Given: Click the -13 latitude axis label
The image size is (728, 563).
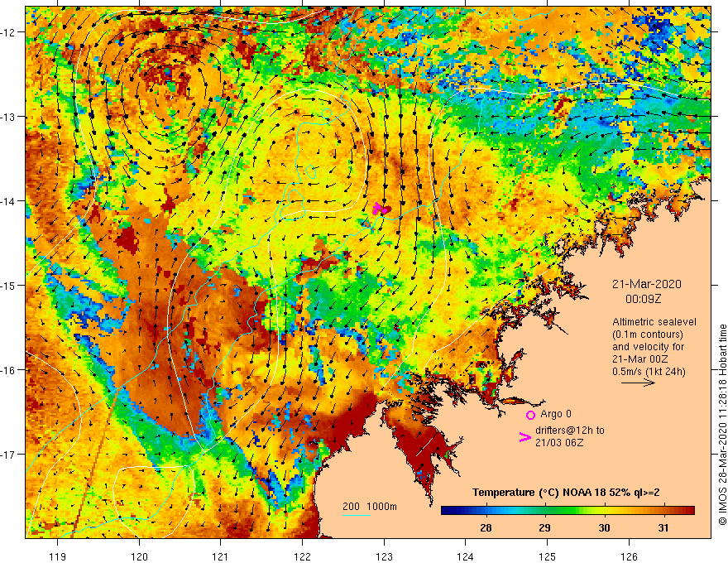Looking at the screenshot, I should coord(10,117).
